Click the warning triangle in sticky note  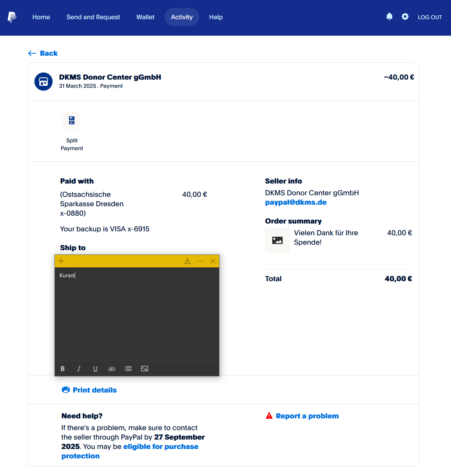pyautogui.click(x=188, y=261)
